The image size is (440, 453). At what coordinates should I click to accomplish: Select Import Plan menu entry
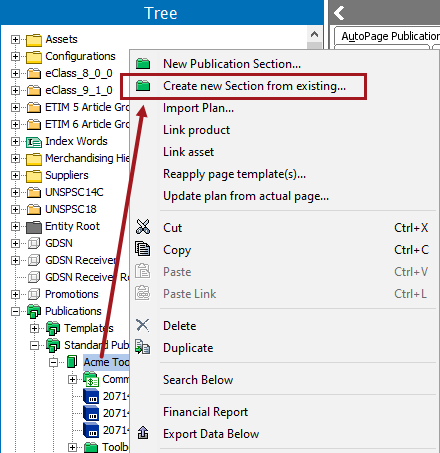(198, 108)
